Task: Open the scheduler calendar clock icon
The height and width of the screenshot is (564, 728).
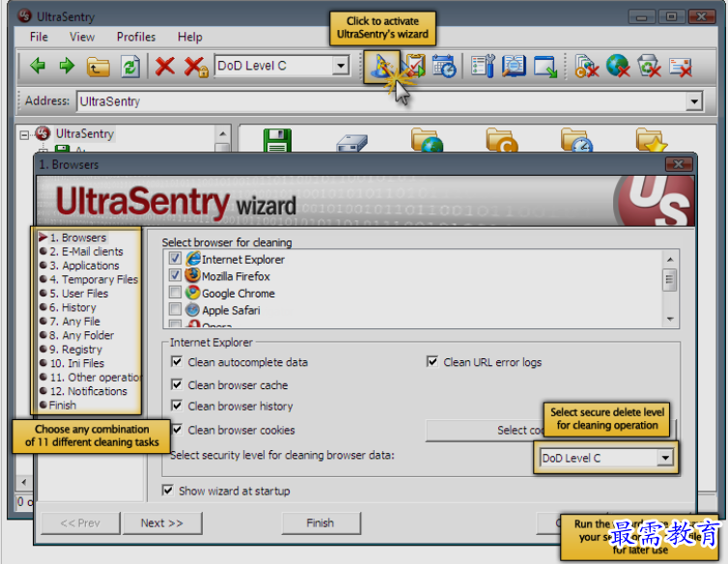Action: pyautogui.click(x=444, y=66)
